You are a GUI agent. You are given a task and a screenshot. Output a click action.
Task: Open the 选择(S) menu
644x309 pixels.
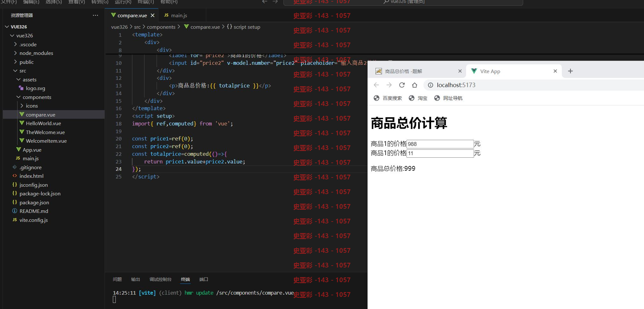[x=54, y=2]
